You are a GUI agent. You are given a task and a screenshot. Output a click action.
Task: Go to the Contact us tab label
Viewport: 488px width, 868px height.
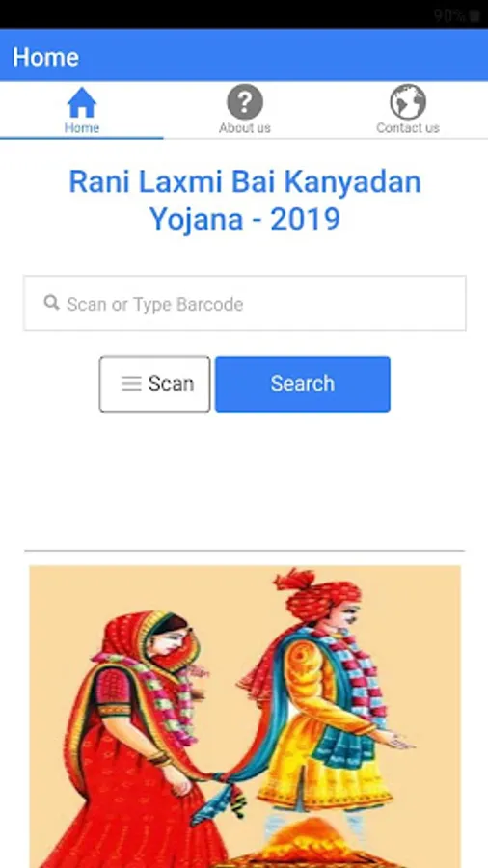(x=408, y=128)
